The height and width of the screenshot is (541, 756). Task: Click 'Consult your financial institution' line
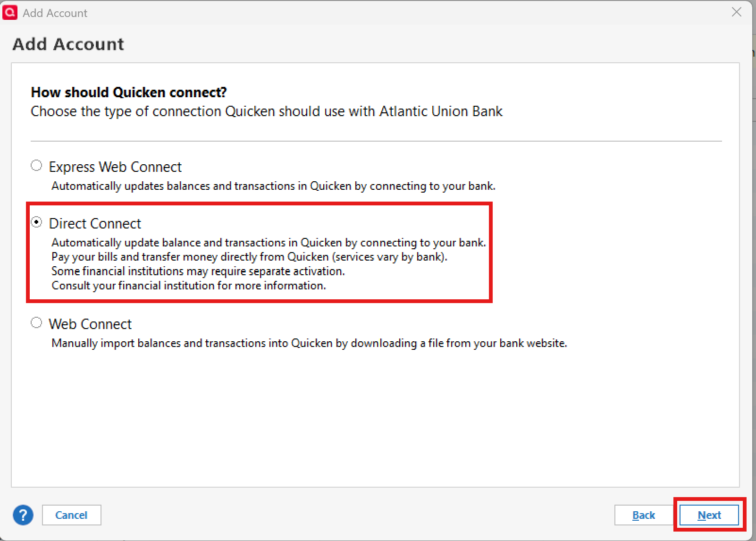pyautogui.click(x=189, y=286)
